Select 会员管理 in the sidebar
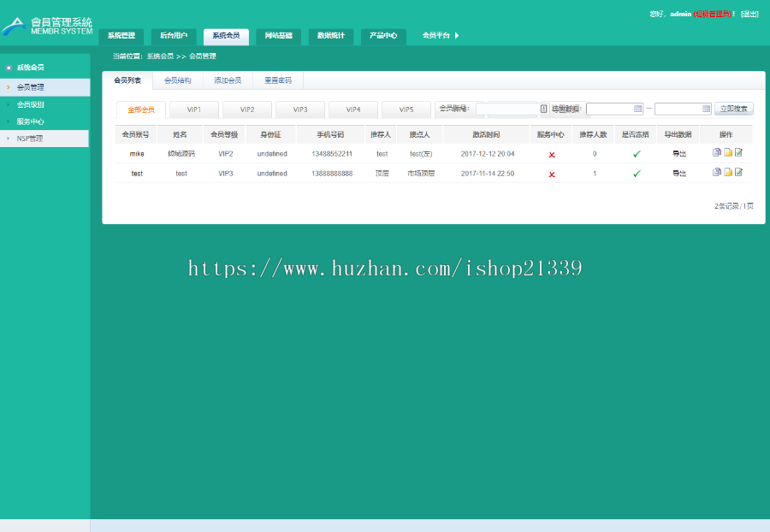 (44, 87)
